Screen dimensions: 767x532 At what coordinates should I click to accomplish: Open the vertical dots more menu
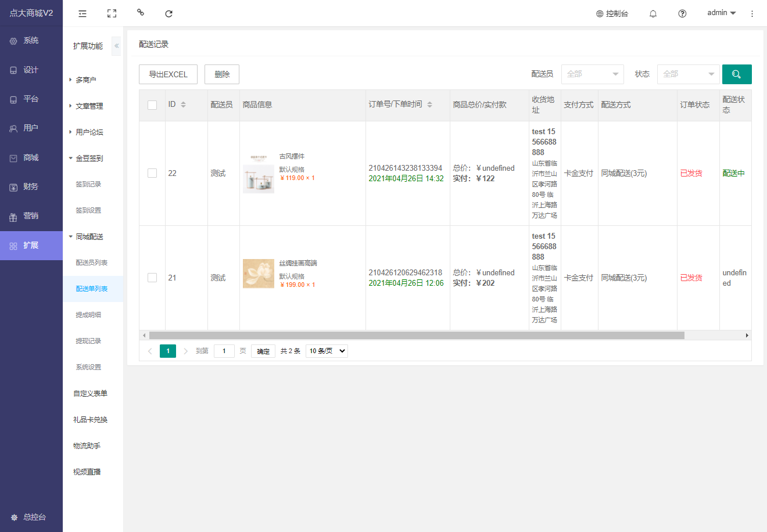click(x=752, y=13)
